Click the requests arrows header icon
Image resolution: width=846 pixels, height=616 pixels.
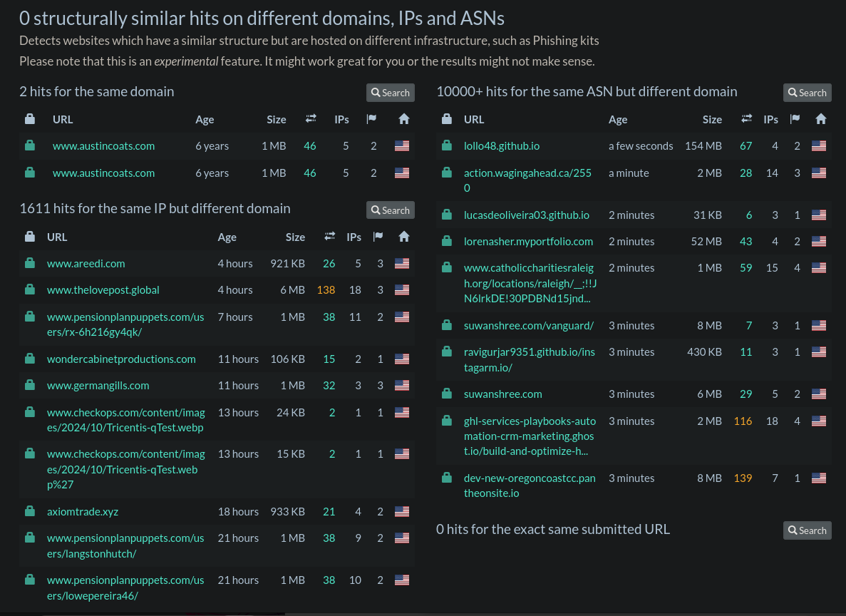point(311,119)
